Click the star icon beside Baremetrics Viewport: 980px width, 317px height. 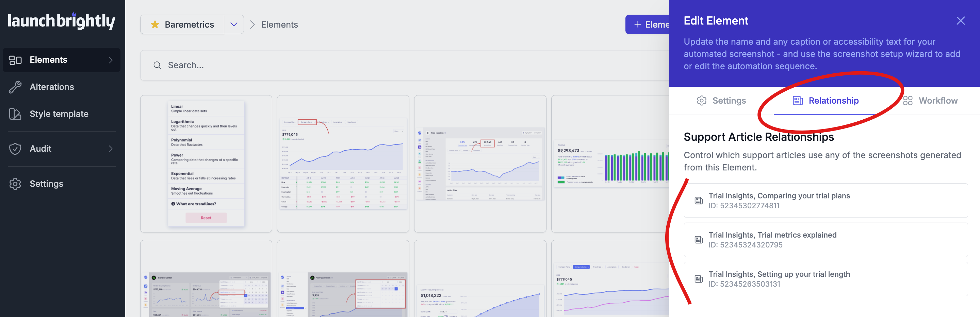(x=155, y=25)
